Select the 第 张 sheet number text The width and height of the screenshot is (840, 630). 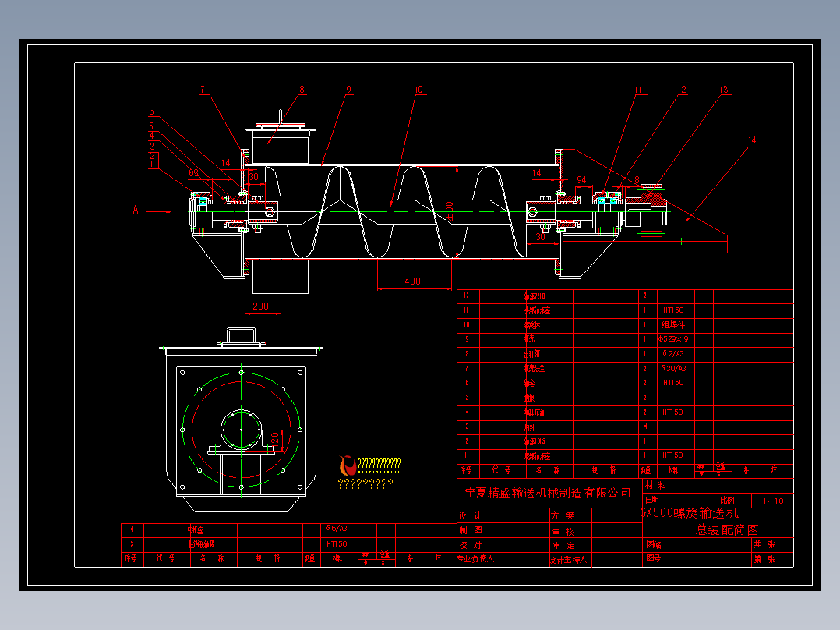(x=764, y=559)
